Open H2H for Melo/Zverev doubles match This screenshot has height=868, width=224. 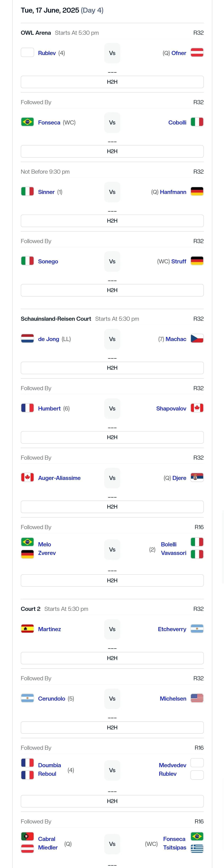[x=112, y=580]
